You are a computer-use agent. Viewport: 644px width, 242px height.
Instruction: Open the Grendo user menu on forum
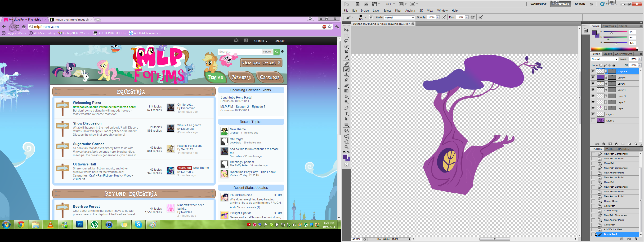(261, 41)
